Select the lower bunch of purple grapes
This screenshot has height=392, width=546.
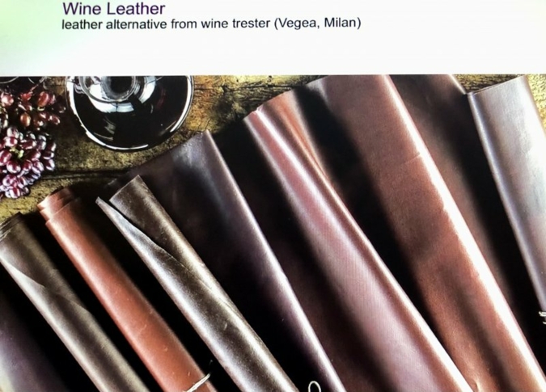(x=26, y=162)
